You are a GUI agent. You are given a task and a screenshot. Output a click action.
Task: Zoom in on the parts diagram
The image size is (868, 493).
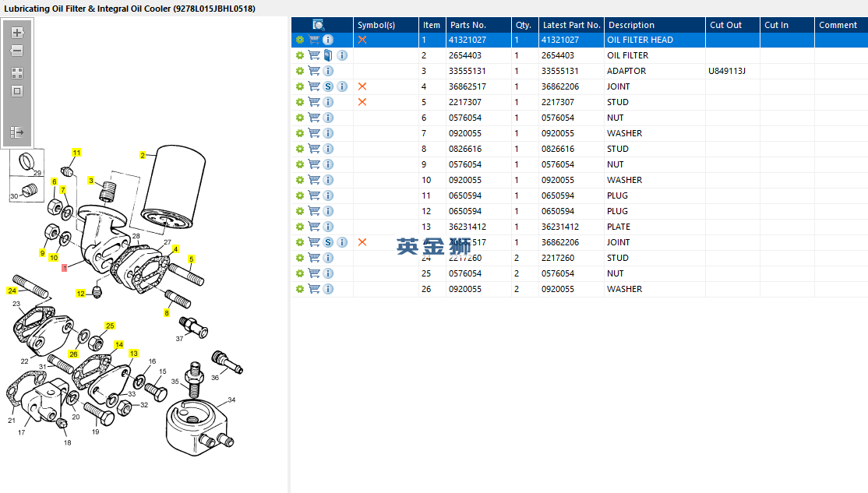pos(17,33)
